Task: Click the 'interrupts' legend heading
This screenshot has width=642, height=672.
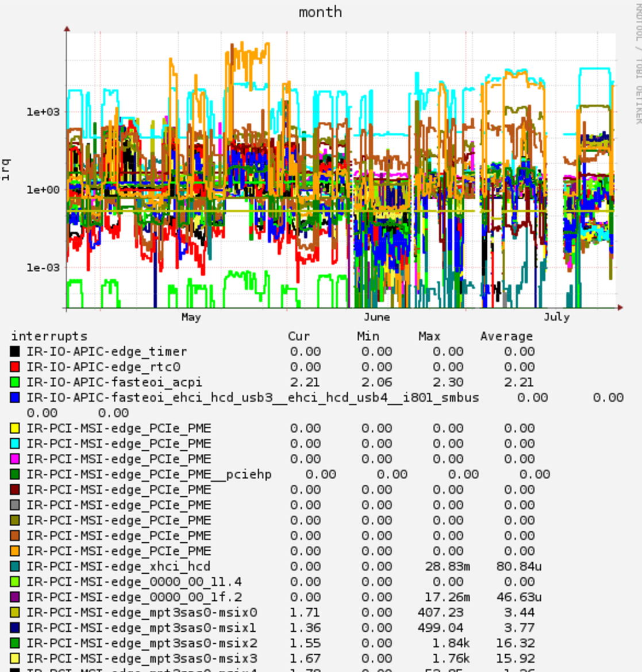Action: [49, 336]
